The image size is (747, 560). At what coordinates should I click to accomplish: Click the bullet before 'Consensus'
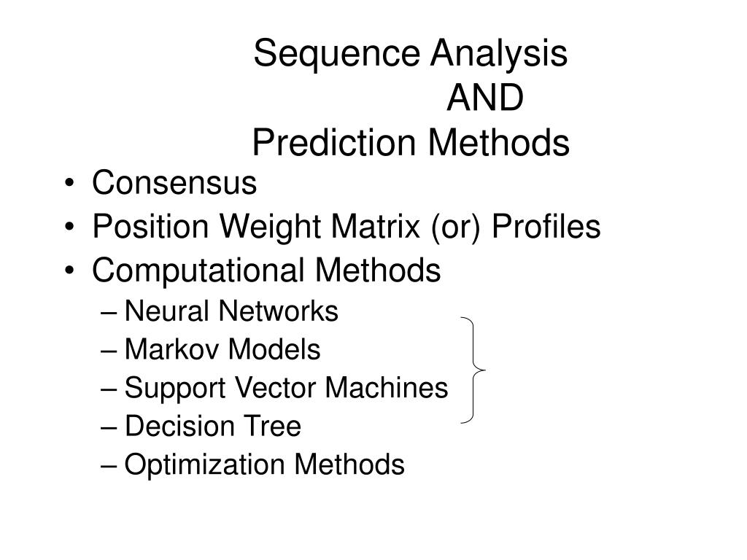[69, 183]
